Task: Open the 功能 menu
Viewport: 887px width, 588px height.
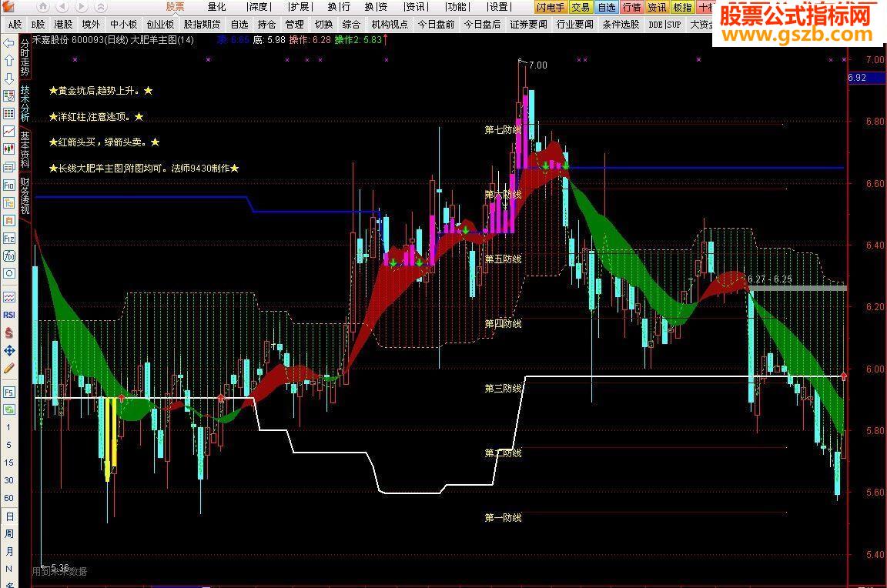Action: (456, 7)
